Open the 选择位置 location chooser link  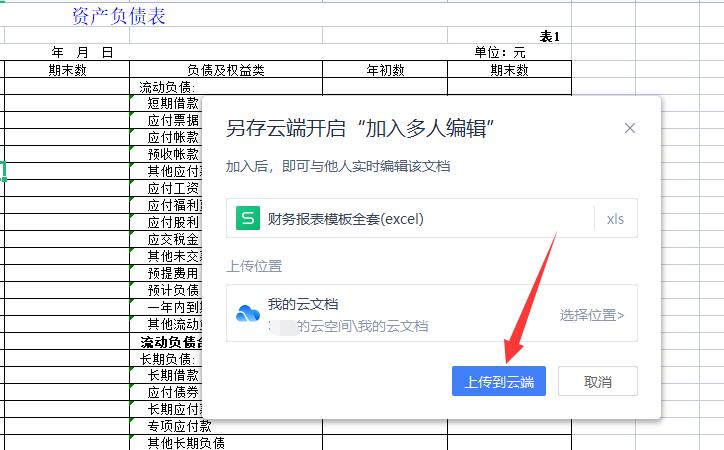pyautogui.click(x=592, y=315)
